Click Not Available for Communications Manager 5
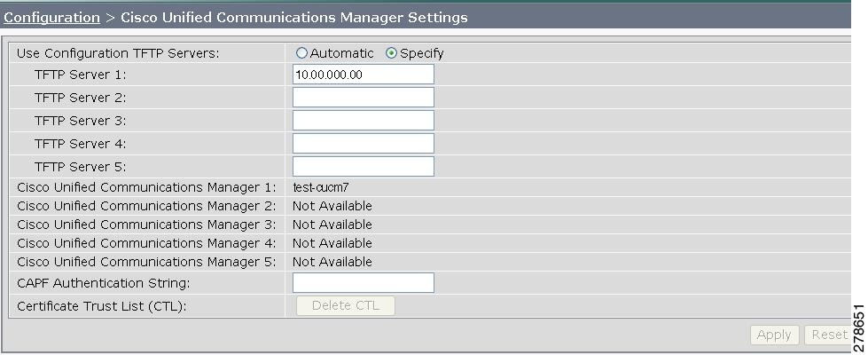 click(x=332, y=262)
